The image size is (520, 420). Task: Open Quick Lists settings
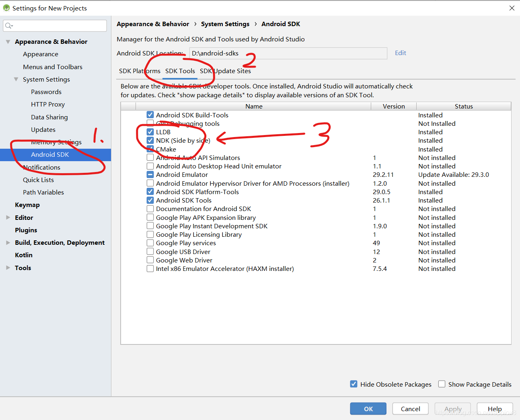coord(39,180)
